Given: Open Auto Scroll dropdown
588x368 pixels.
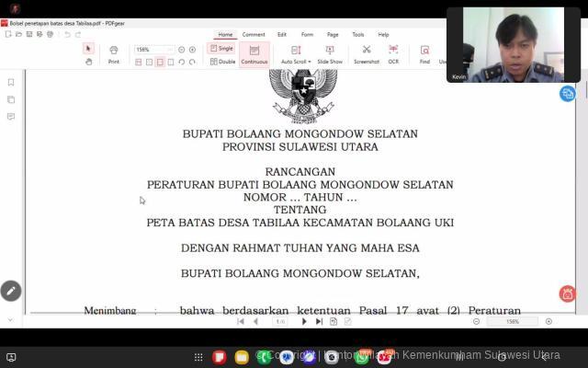Looking at the screenshot, I should (296, 55).
